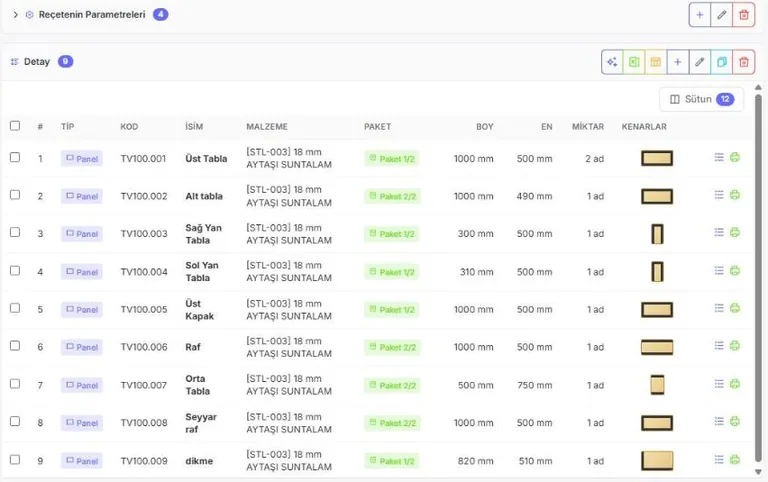Image resolution: width=768 pixels, height=482 pixels.
Task: Click the Paket 1/2 tag for dikme row
Action: (392, 461)
